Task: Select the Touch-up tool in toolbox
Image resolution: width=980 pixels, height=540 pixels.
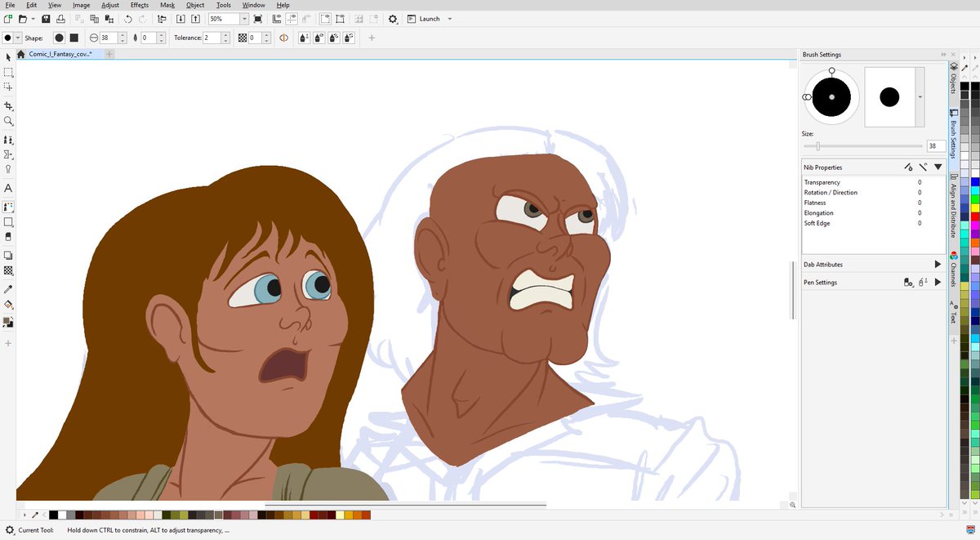Action: (x=8, y=154)
